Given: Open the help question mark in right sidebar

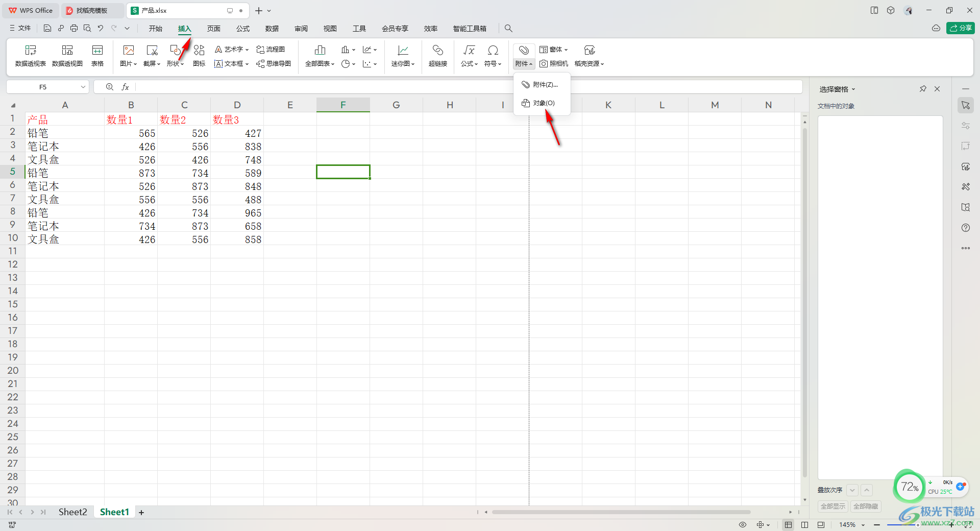Looking at the screenshot, I should click(966, 228).
